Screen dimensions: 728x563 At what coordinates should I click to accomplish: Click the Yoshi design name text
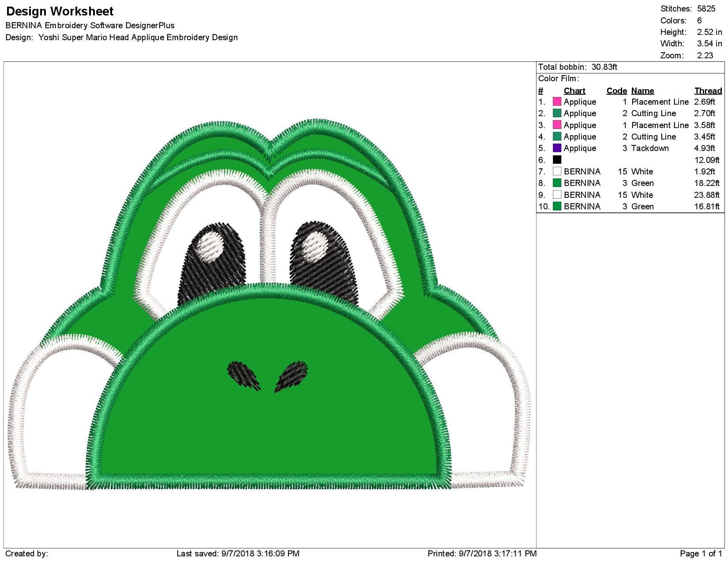(138, 38)
